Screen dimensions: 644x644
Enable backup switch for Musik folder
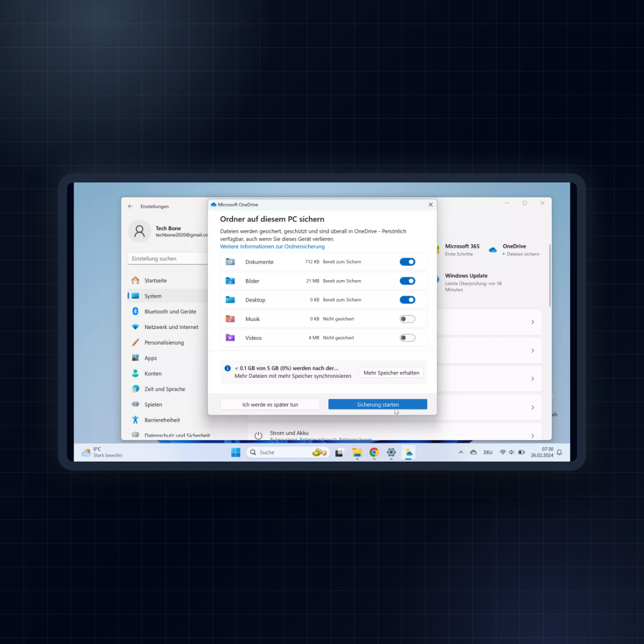tap(407, 319)
